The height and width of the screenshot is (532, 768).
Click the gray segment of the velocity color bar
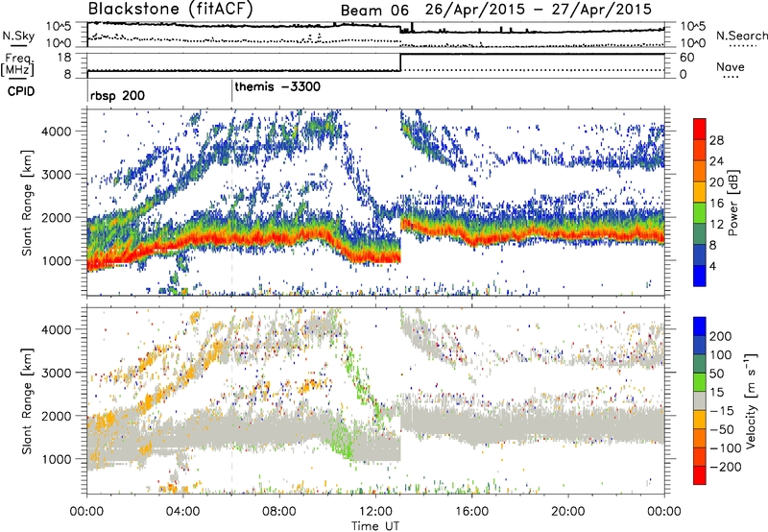click(x=700, y=400)
